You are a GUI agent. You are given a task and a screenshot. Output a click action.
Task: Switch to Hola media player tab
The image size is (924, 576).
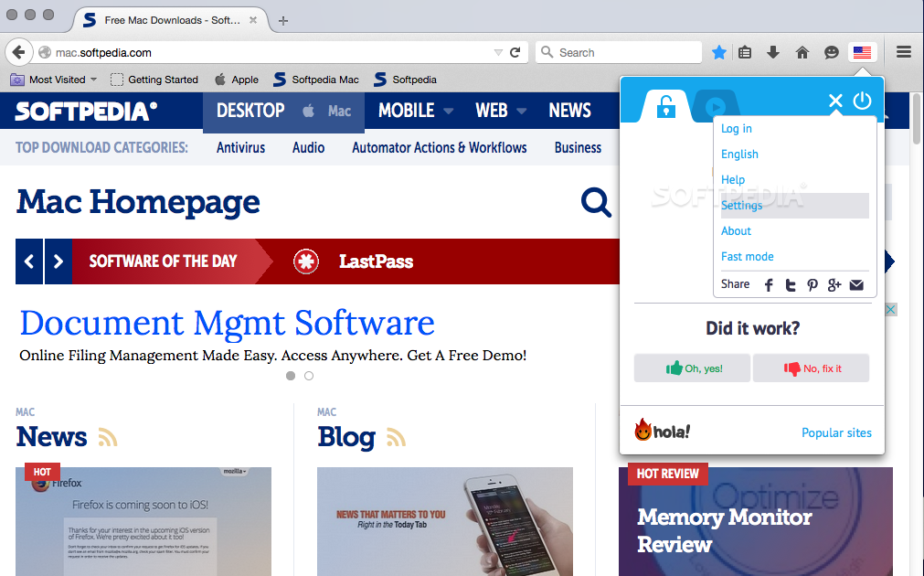[716, 107]
